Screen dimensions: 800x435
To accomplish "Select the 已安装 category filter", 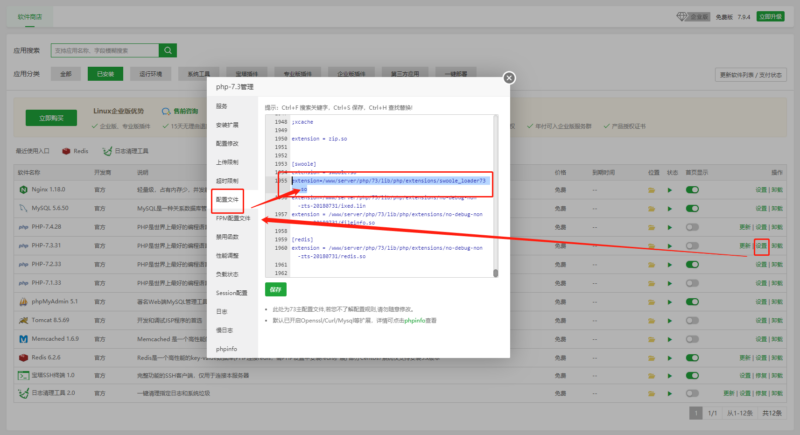I will (x=104, y=73).
